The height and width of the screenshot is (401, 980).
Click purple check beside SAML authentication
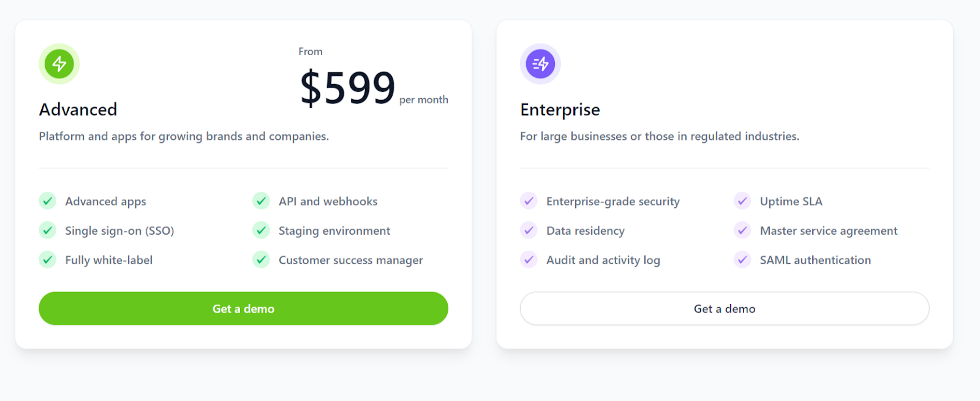tap(742, 259)
